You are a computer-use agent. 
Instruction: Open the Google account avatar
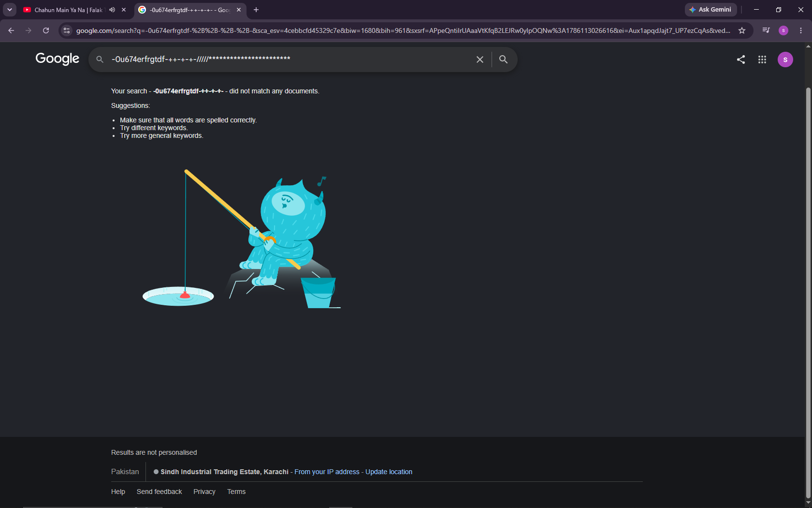tap(785, 60)
